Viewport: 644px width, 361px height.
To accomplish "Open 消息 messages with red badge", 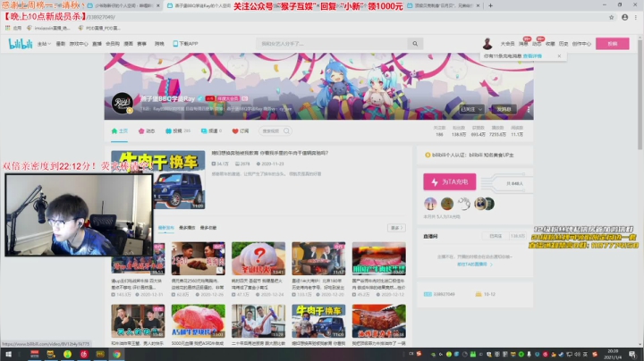I will (x=523, y=44).
